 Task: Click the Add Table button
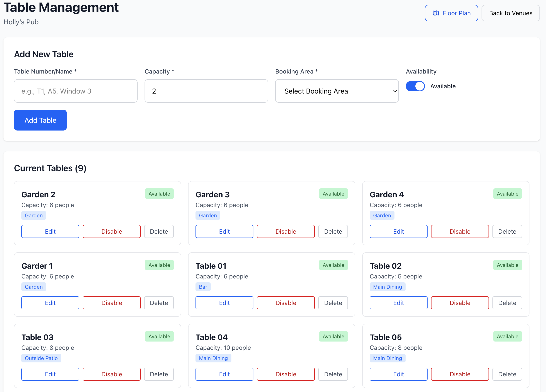[40, 120]
